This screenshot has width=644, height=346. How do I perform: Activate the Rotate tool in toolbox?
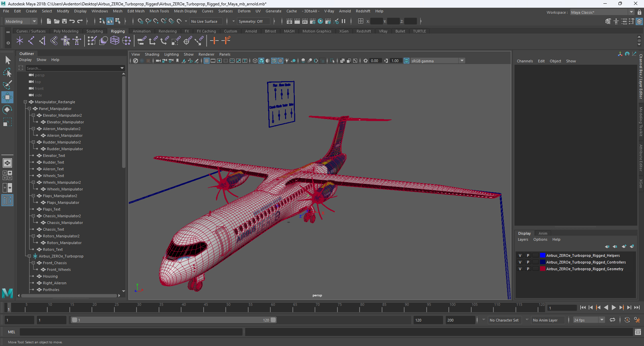(x=7, y=110)
